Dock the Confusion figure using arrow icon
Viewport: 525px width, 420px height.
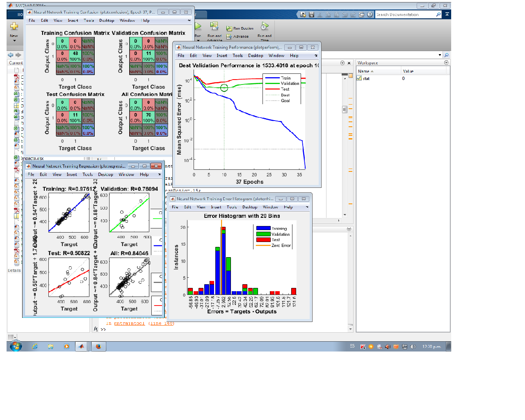[x=189, y=21]
